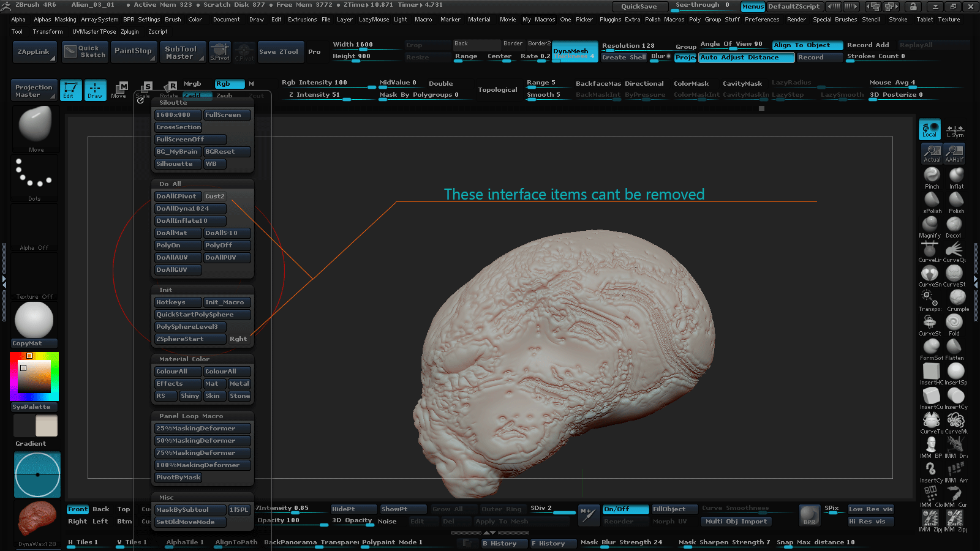
Task: Toggle the Auto Adjust Distance switch
Action: (746, 58)
